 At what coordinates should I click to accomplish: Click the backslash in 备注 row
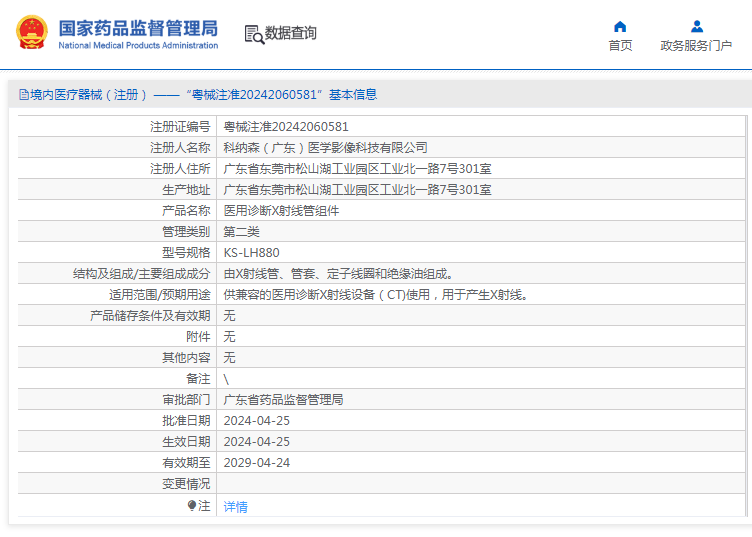[x=226, y=379]
